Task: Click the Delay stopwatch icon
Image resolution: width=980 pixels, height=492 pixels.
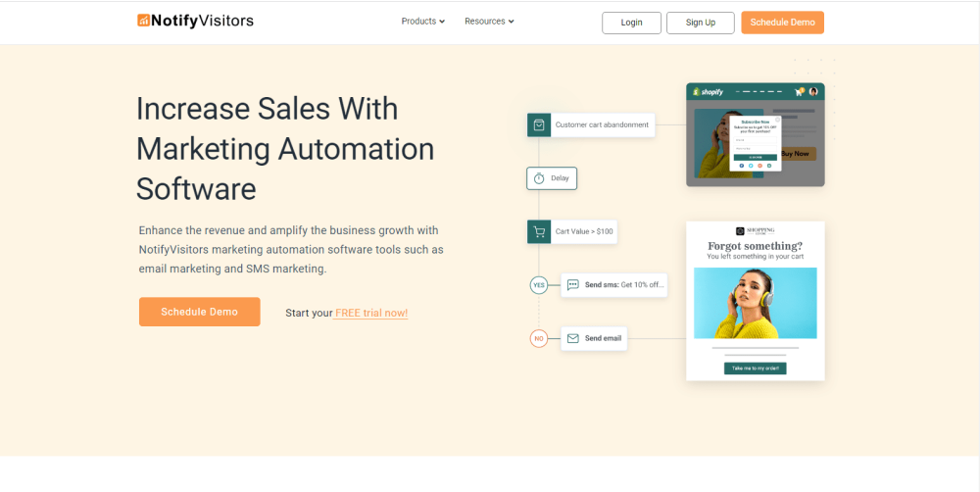Action: (539, 178)
